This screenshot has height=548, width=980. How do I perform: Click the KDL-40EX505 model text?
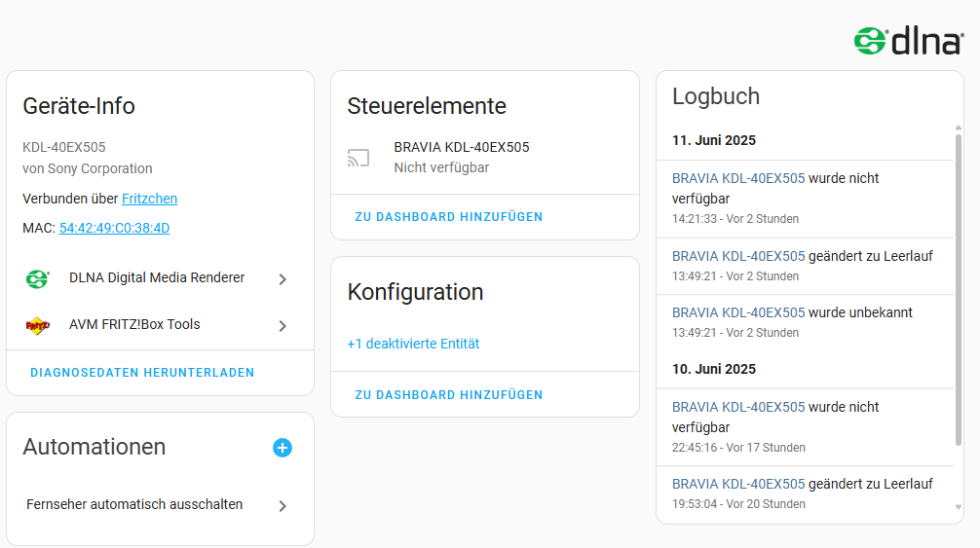pos(63,147)
